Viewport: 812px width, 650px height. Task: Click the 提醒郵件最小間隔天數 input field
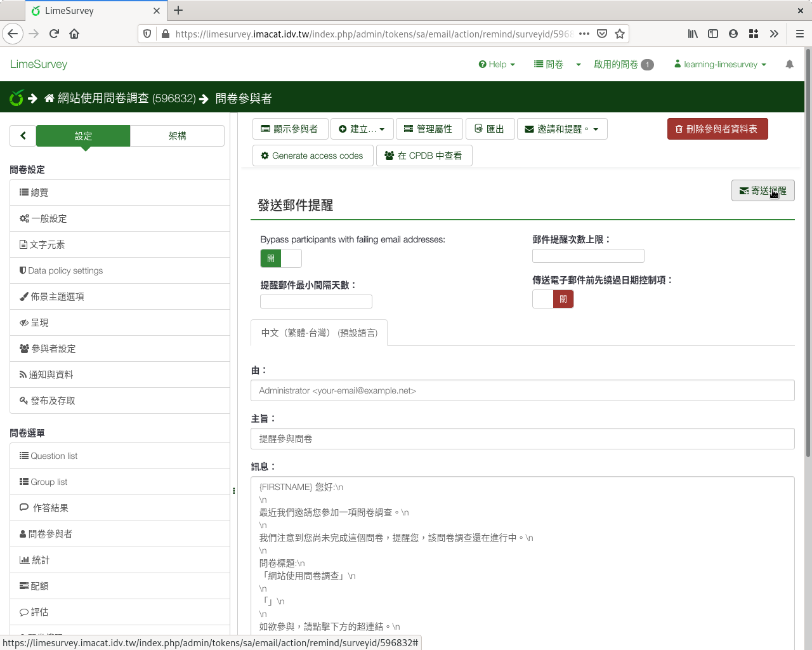(316, 302)
